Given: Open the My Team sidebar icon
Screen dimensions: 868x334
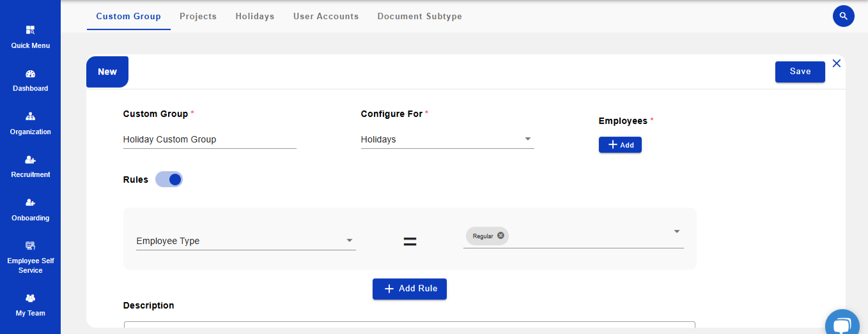Looking at the screenshot, I should pyautogui.click(x=30, y=298).
